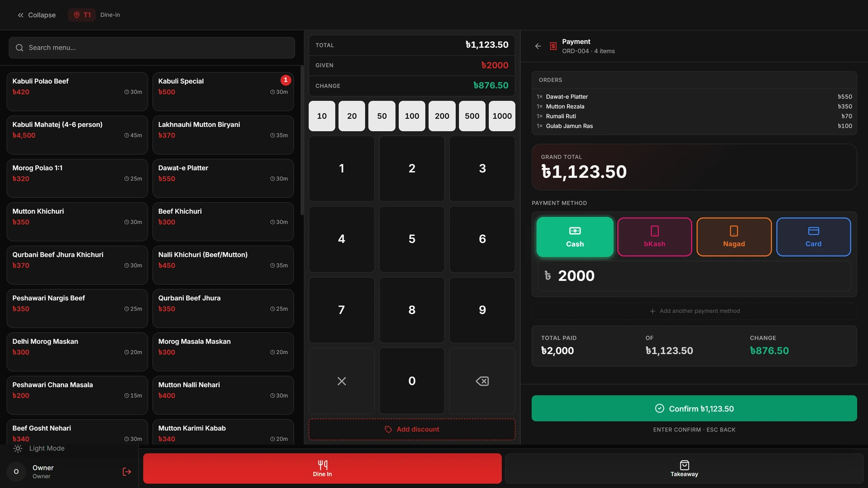Add Beef Khichuri item
The width and height of the screenshot is (868, 488).
pyautogui.click(x=223, y=222)
